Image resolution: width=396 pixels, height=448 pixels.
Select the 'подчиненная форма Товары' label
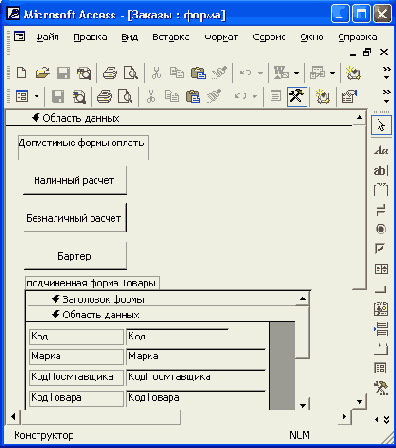click(x=92, y=283)
